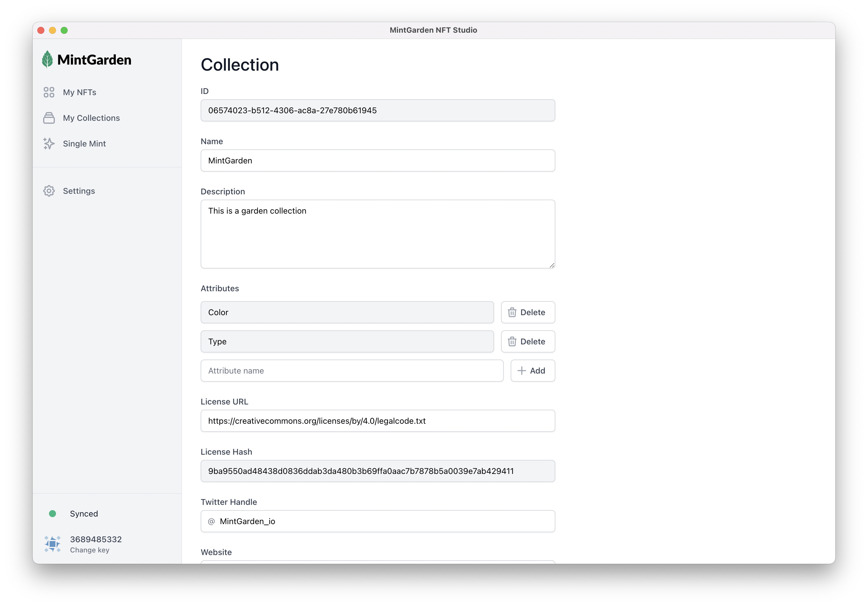The image size is (868, 607).
Task: Select the Collection ID field
Action: click(377, 110)
